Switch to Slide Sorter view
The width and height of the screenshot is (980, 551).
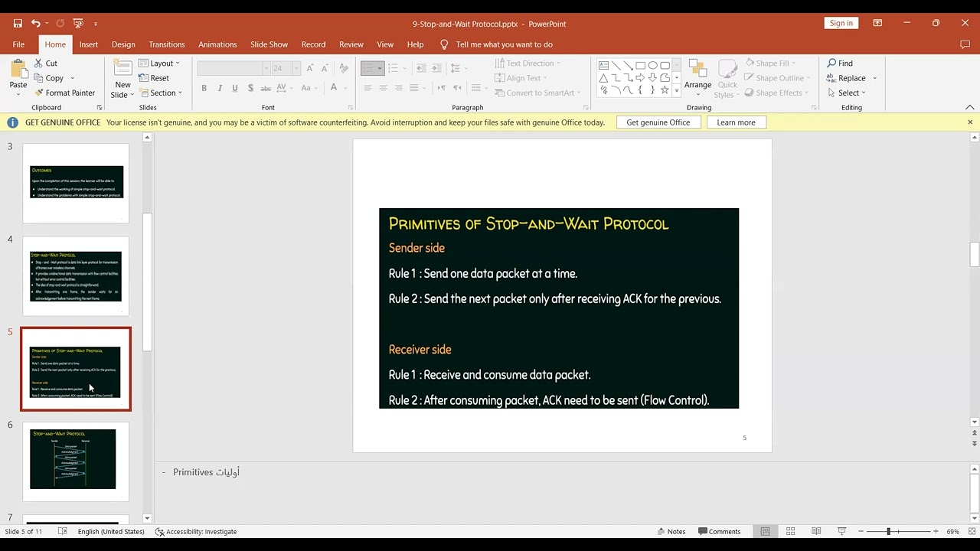791,532
